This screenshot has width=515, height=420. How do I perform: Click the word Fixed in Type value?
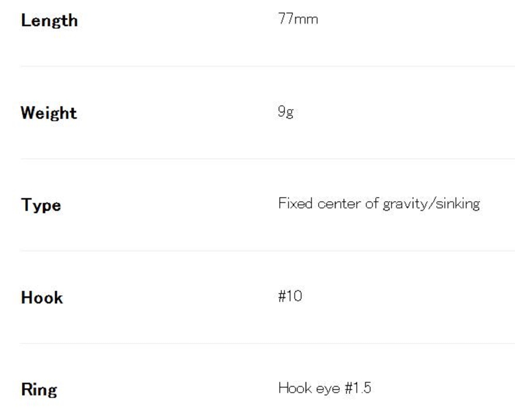[295, 204]
